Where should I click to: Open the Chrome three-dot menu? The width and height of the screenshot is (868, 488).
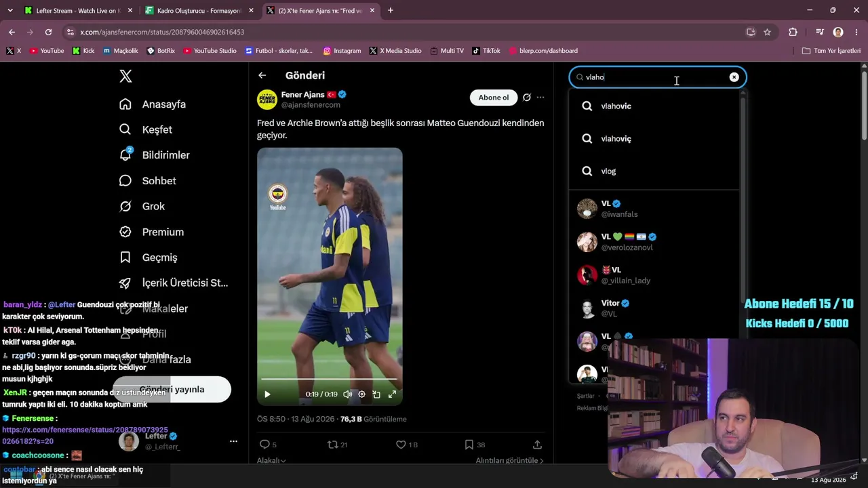(x=856, y=32)
